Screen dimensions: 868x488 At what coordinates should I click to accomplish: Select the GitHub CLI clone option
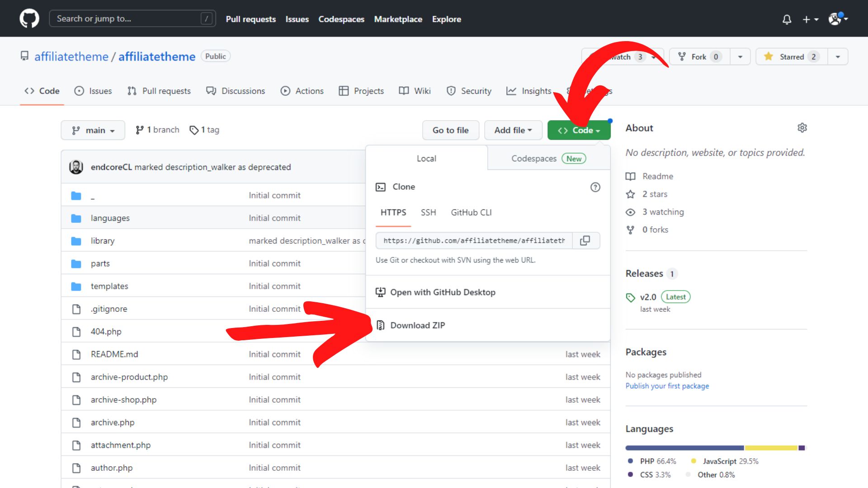471,212
